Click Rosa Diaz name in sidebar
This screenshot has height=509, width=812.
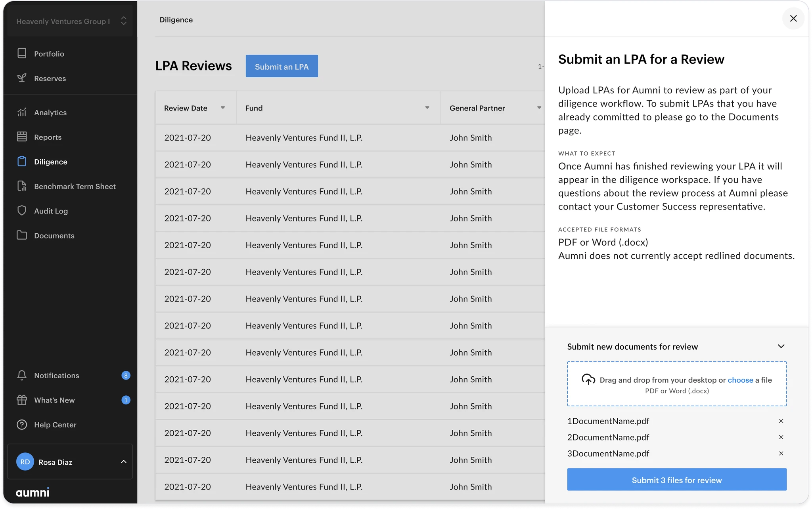pyautogui.click(x=56, y=462)
